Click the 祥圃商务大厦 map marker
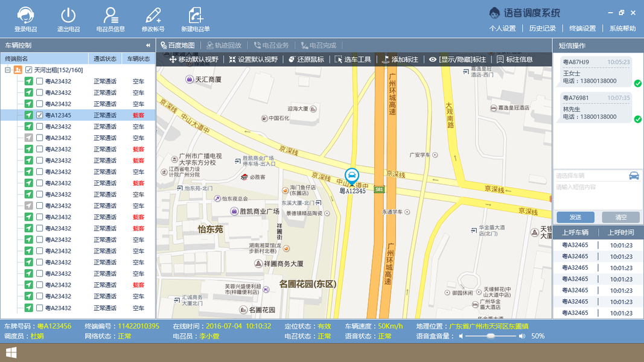Viewport: 644px width, 362px height. tap(258, 264)
